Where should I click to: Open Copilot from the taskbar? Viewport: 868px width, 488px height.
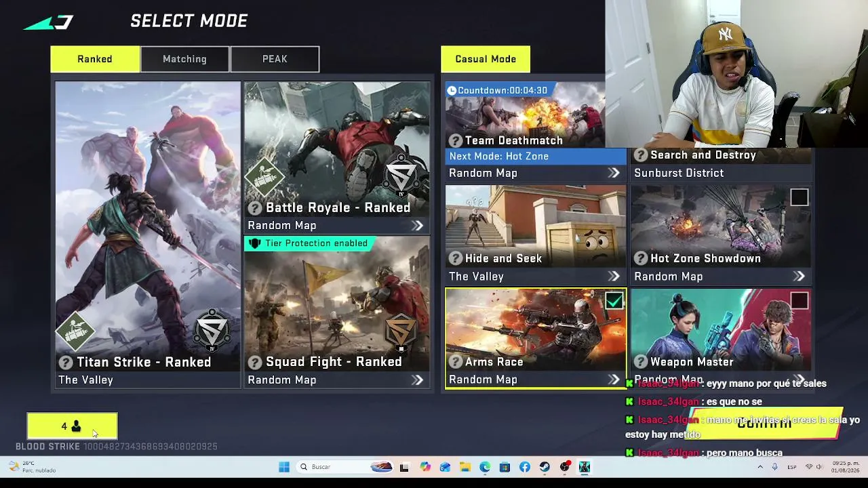click(425, 467)
